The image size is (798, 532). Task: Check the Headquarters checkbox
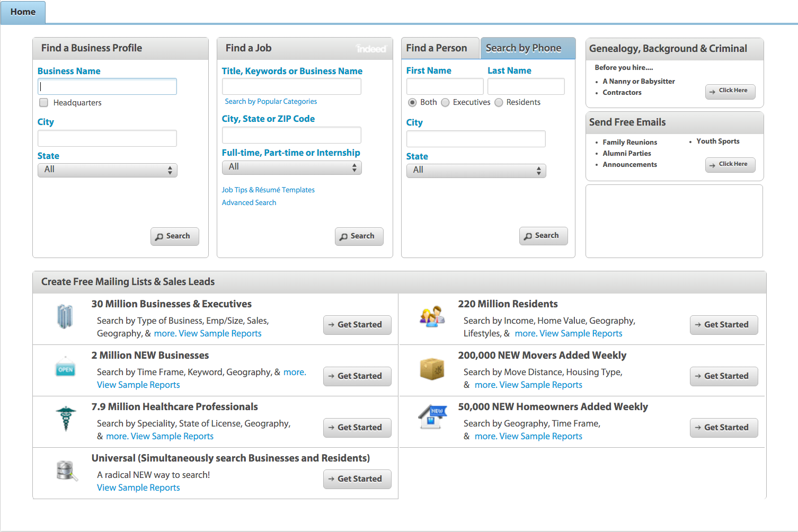pos(44,103)
